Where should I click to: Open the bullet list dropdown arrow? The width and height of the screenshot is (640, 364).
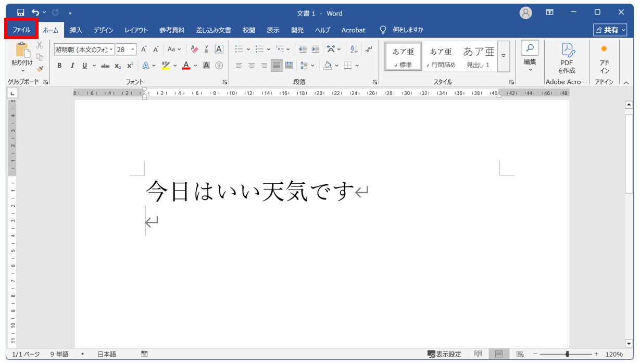[x=248, y=49]
